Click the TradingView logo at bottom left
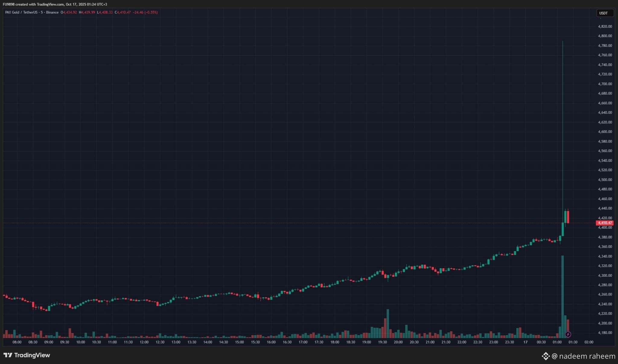 (27, 355)
